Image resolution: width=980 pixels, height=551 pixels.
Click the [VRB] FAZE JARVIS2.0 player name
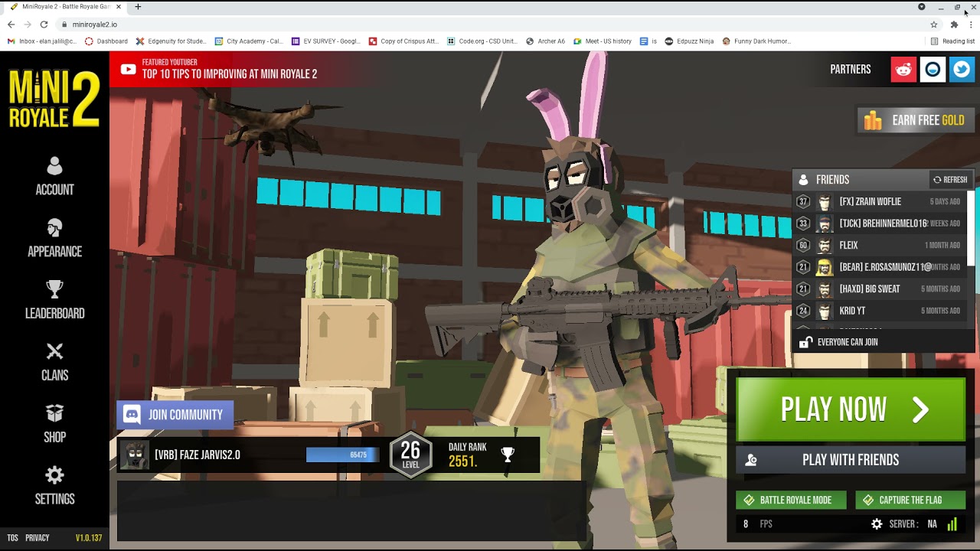click(x=198, y=455)
